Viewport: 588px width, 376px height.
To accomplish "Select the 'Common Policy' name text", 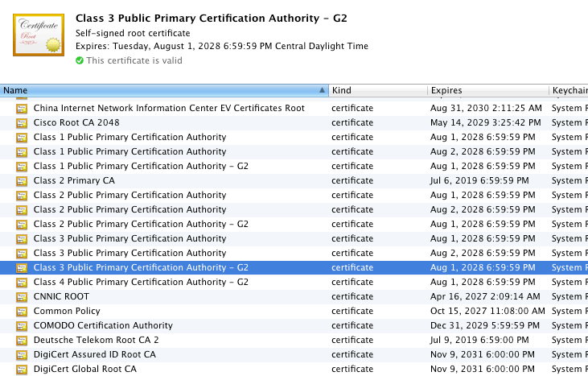I will coord(67,311).
